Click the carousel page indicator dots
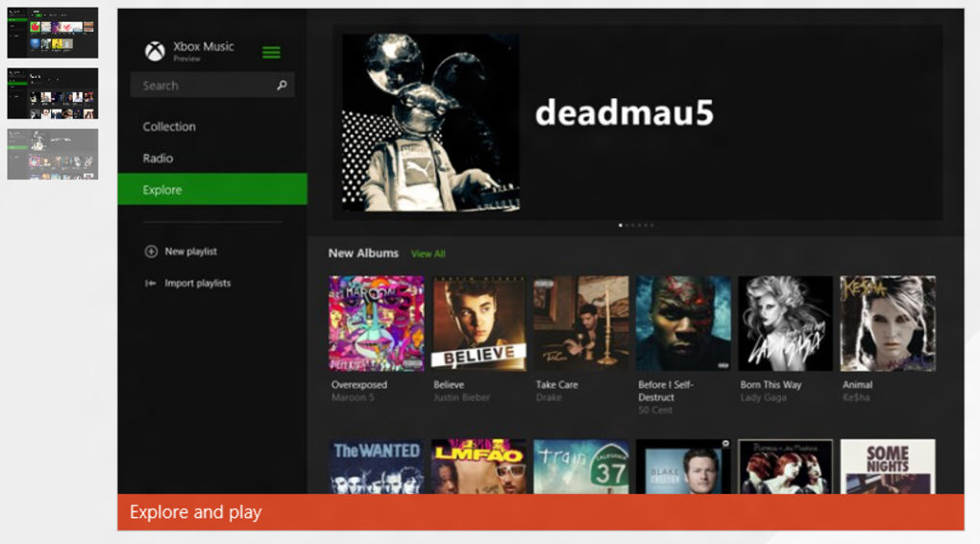The image size is (980, 544). pyautogui.click(x=636, y=225)
